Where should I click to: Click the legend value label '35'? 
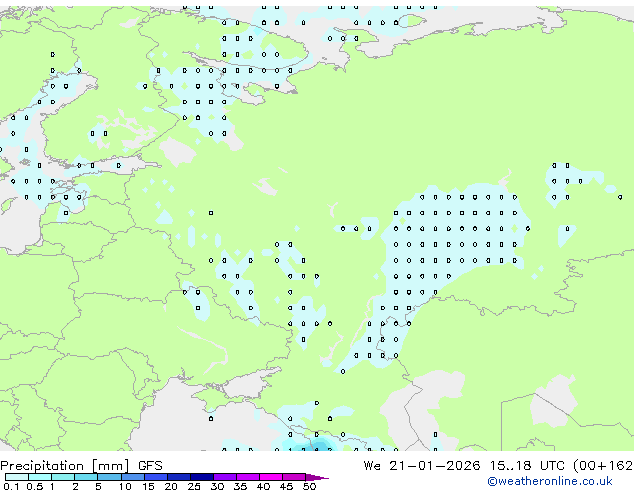click(240, 486)
